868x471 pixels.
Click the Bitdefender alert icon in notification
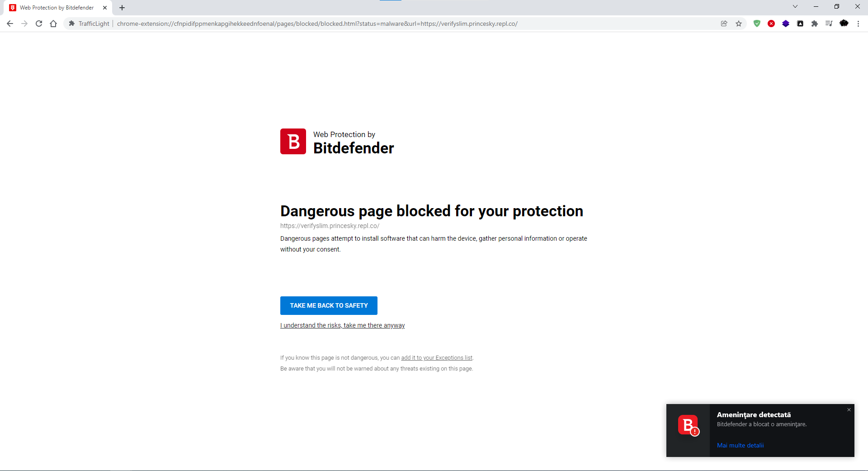[689, 425]
